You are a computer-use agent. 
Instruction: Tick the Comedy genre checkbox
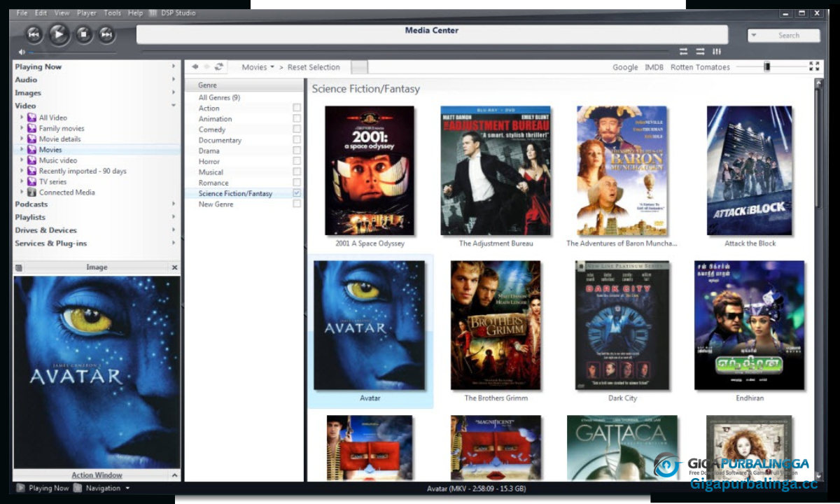tap(297, 129)
